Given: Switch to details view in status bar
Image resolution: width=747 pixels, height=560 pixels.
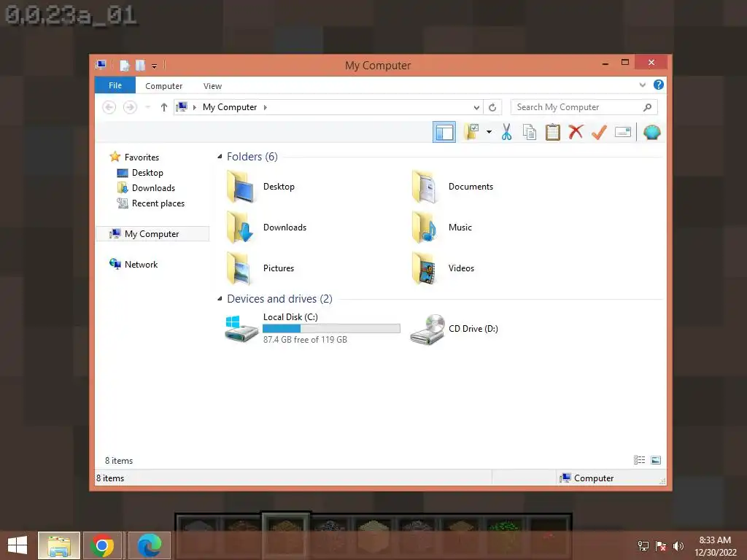Looking at the screenshot, I should click(639, 460).
